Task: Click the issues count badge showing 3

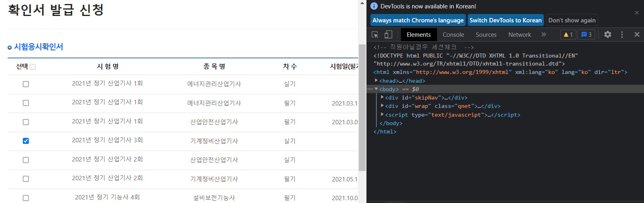Action: 586,34
